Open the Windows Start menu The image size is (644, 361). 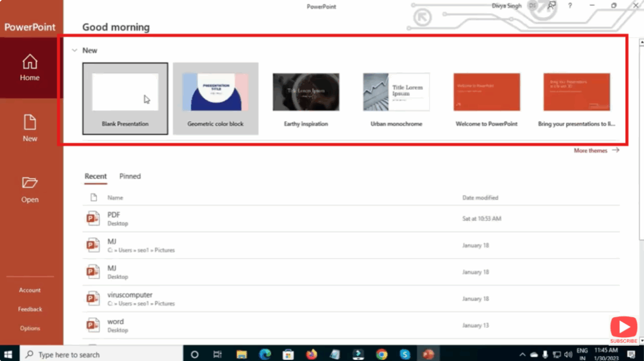(x=8, y=354)
